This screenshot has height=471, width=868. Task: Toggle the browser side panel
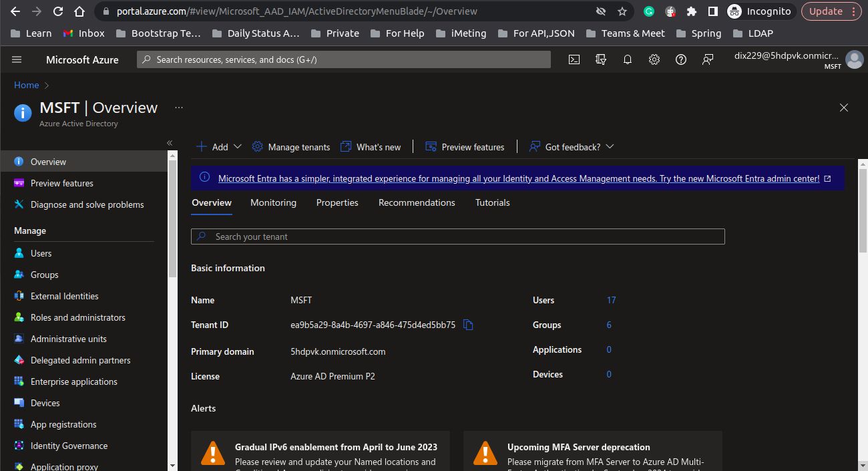713,11
